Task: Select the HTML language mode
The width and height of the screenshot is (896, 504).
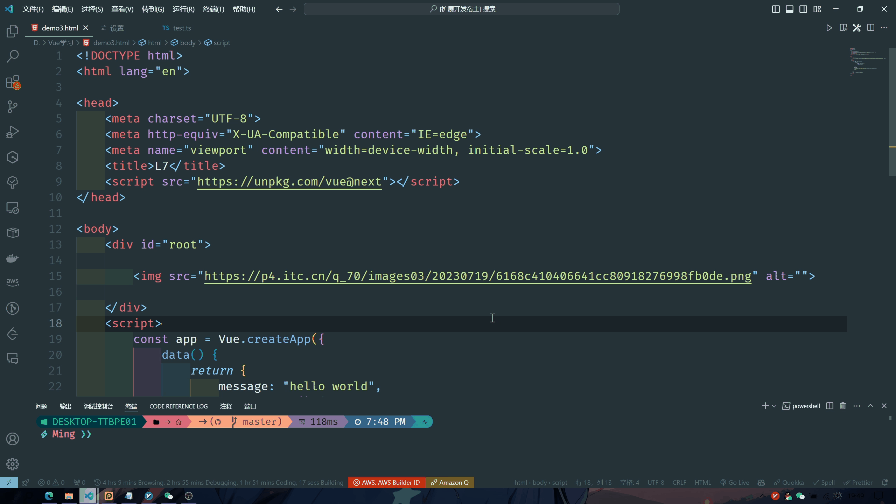Action: tap(702, 482)
